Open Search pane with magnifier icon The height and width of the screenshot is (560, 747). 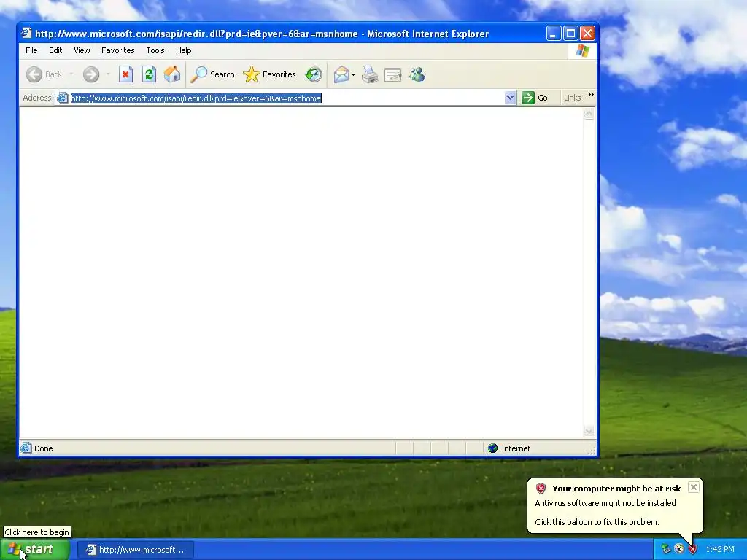[212, 74]
